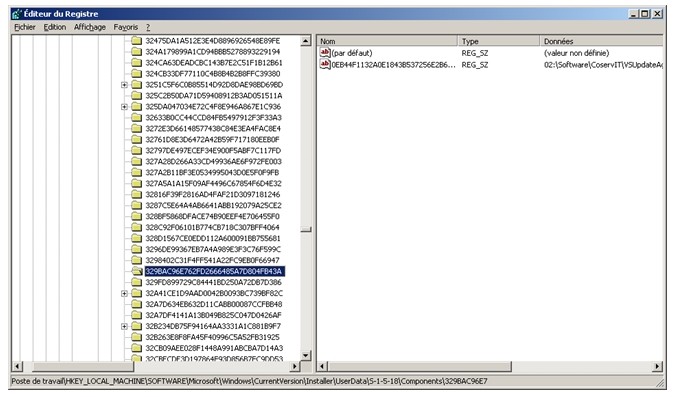Screen dimensions: 676x397
Task: Click folder icon of key 324A179899A1
Action: (137, 52)
